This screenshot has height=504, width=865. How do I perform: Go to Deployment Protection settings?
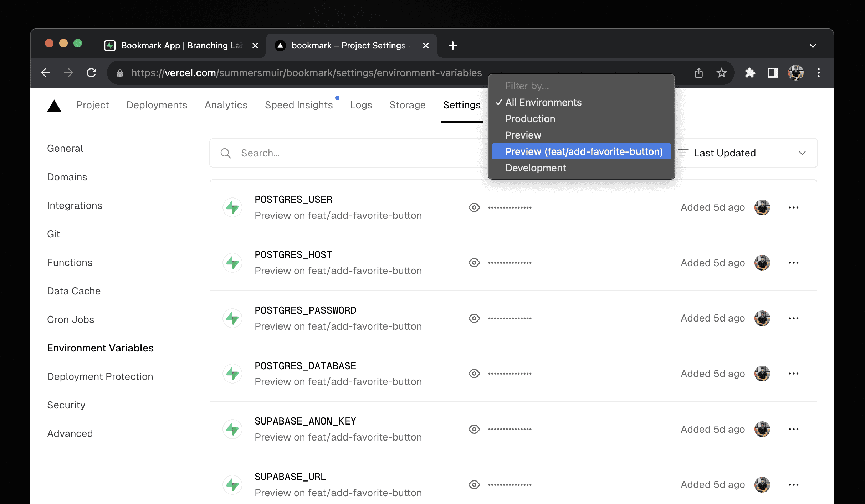coord(100,377)
